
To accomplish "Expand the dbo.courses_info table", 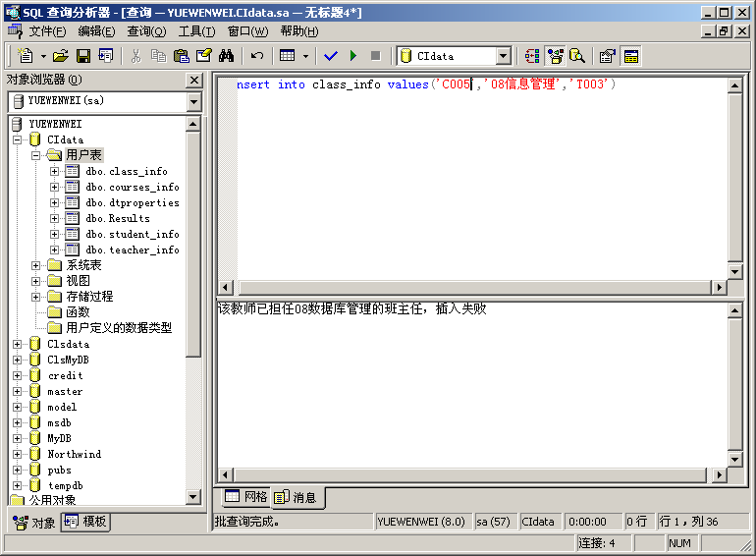I will click(x=54, y=187).
